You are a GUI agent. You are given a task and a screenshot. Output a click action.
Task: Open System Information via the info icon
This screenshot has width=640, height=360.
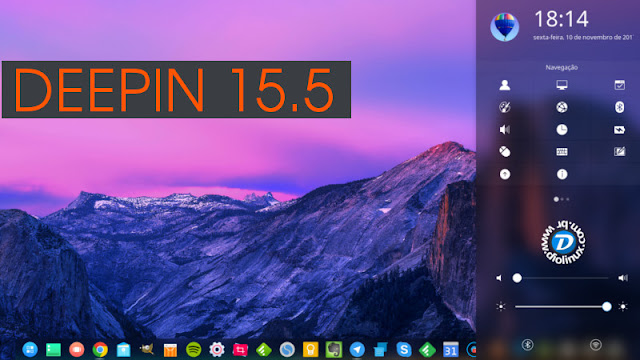[x=562, y=174]
